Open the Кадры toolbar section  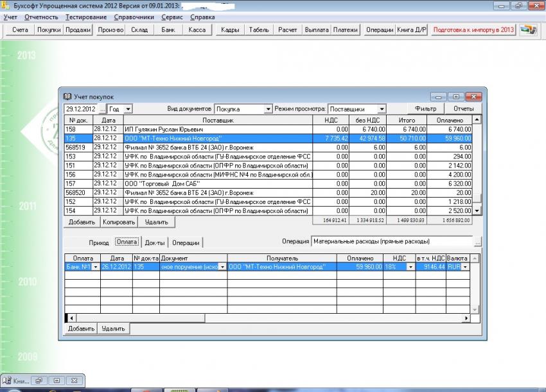[230, 30]
